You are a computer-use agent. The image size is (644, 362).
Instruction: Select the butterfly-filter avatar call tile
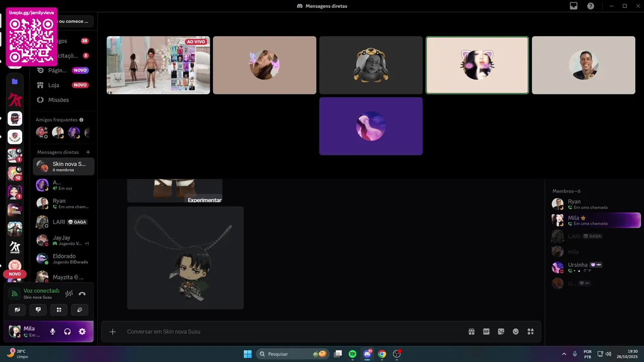tap(265, 65)
